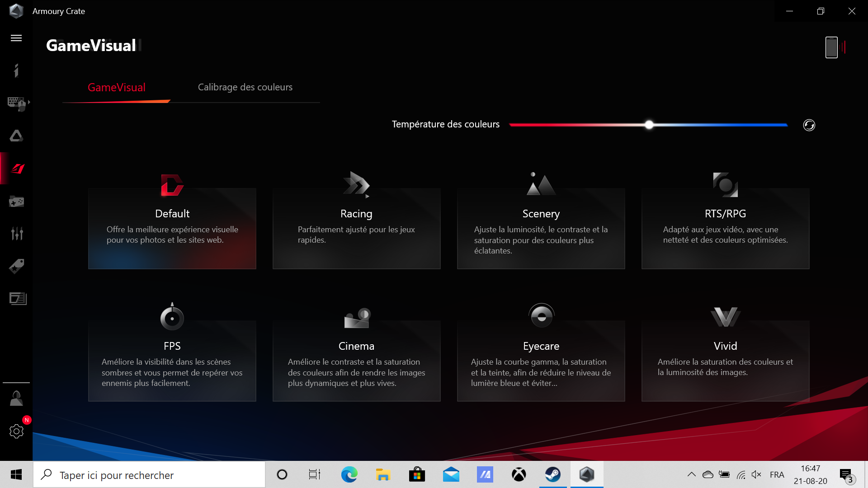Open the Home (ROG i) sidebar icon
868x488 pixels.
coord(16,70)
